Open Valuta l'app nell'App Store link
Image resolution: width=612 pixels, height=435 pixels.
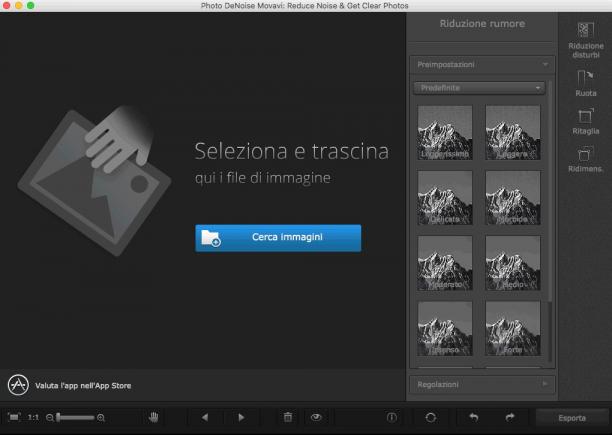coord(83,386)
